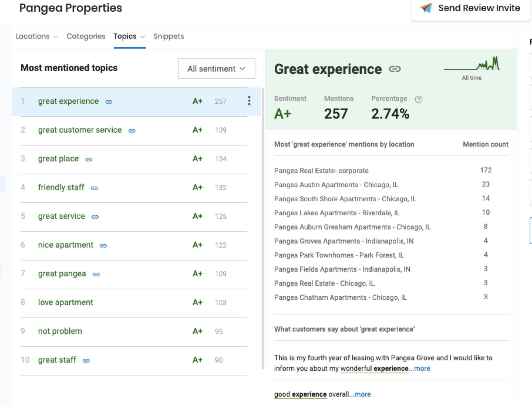This screenshot has height=406, width=532.
Task: Expand the Locations chevron menu
Action: pos(56,37)
